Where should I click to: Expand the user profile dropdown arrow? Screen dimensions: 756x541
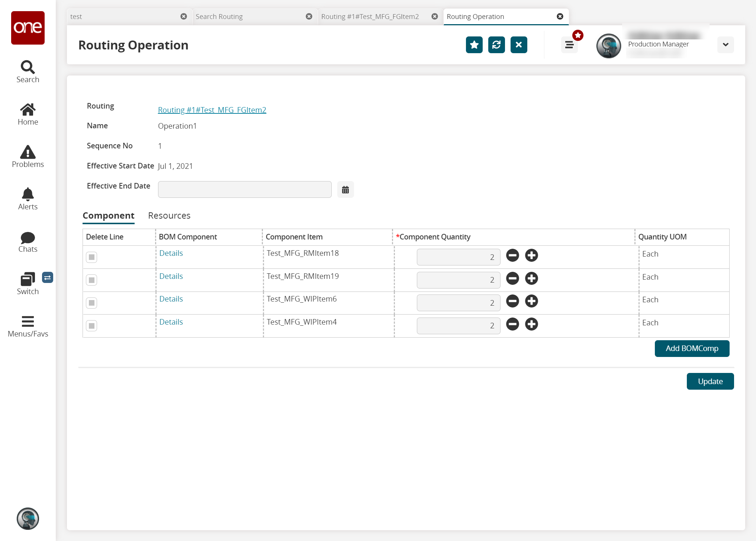725,45
